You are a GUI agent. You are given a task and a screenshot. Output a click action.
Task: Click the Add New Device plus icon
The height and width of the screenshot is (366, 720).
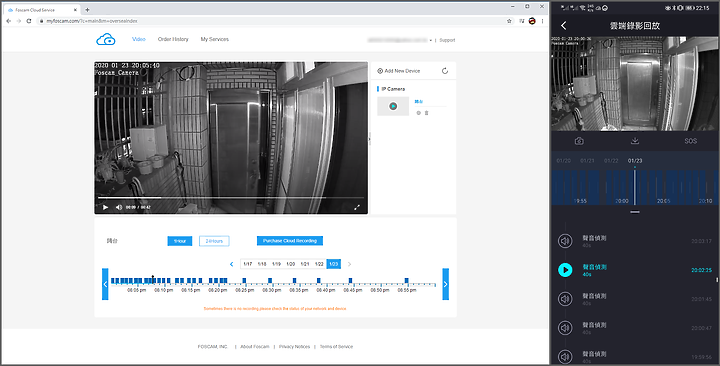click(380, 71)
